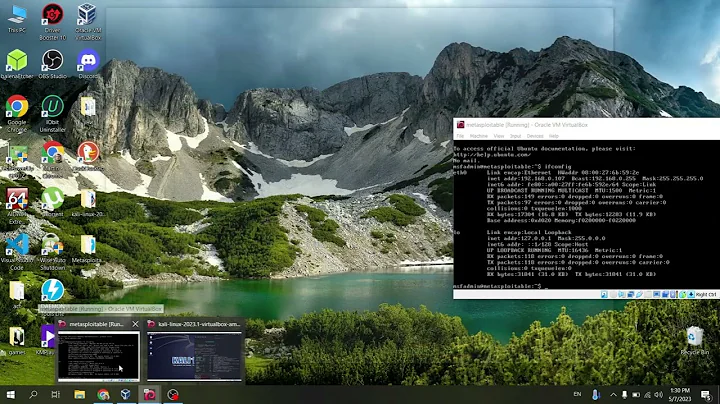Switch to Chrome in the taskbar
The width and height of the screenshot is (720, 404).
coord(103,394)
